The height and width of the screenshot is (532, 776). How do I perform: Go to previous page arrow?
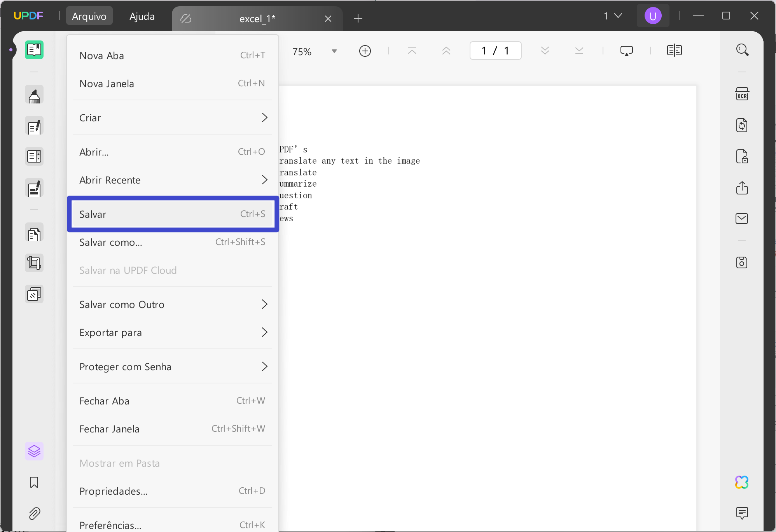click(446, 51)
